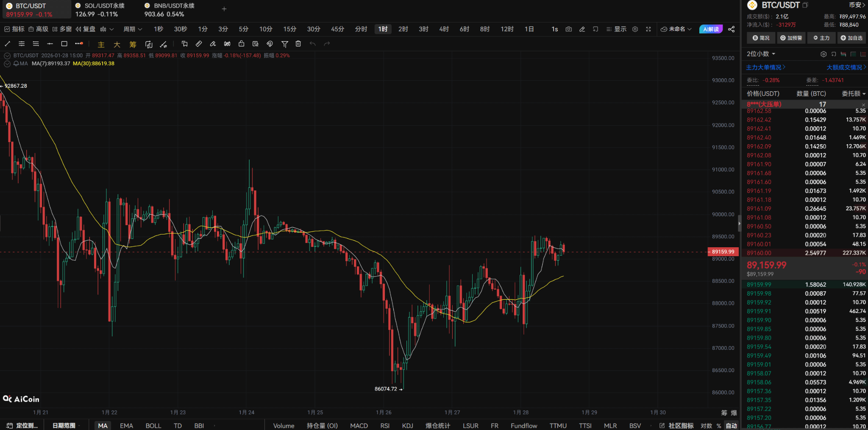868x430 pixels.
Task: Select the ruler measurement tool
Action: click(199, 44)
